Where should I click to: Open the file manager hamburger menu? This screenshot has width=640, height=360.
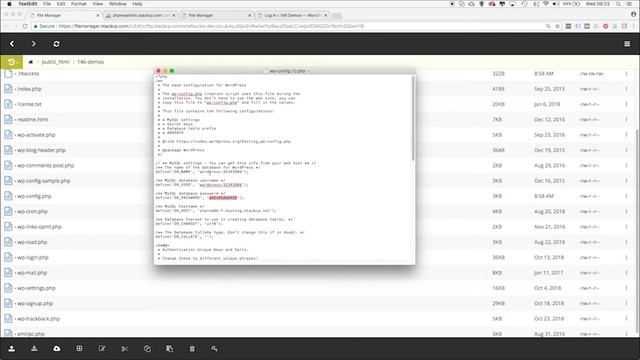[627, 44]
